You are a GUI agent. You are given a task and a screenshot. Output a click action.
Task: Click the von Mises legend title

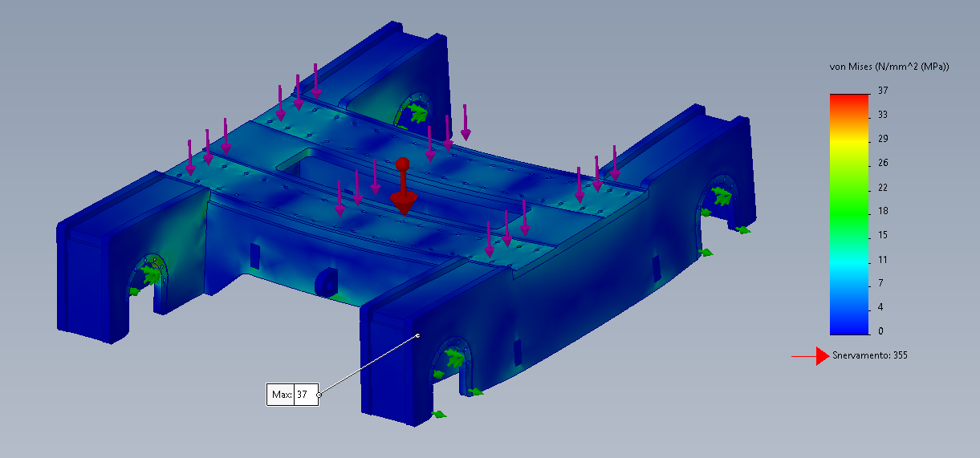point(889,67)
